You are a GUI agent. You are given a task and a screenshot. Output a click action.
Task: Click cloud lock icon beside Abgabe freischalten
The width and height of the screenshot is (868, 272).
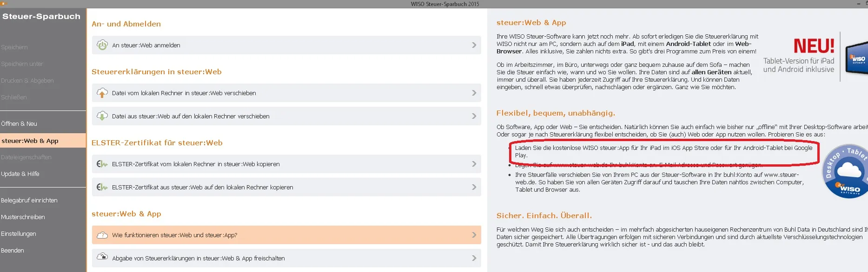(102, 258)
